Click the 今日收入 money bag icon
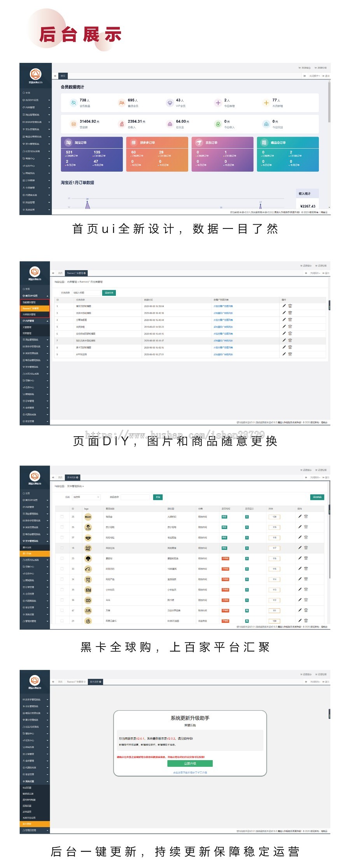This screenshot has width=350, height=868. coord(218,124)
